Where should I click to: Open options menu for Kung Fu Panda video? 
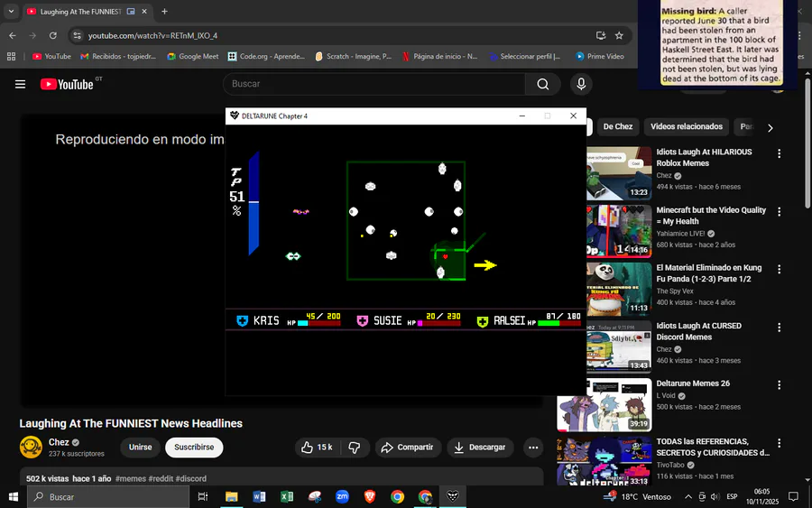click(x=779, y=269)
